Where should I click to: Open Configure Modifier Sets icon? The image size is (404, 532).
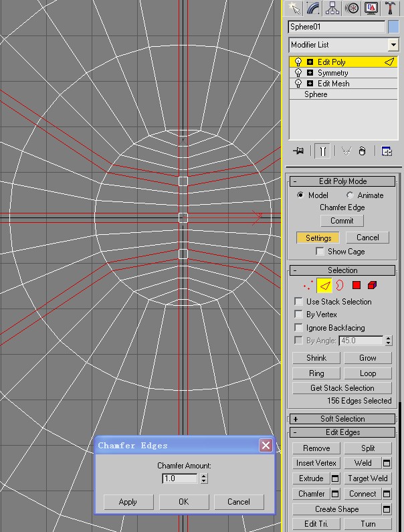tap(387, 151)
